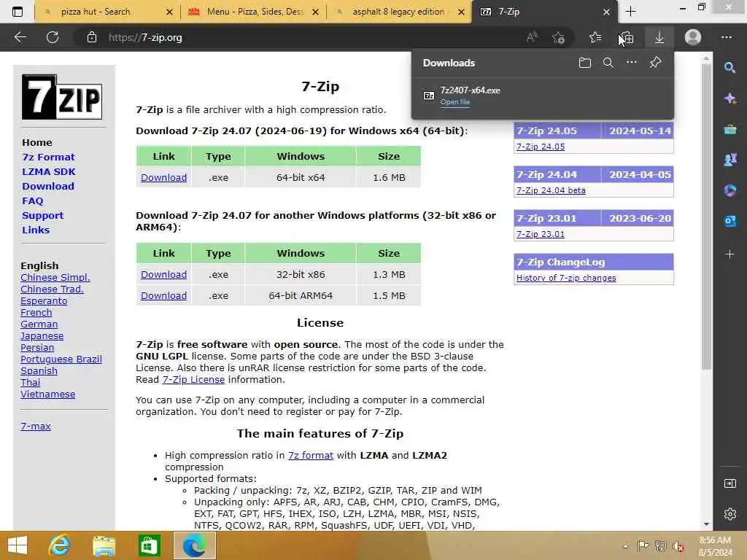Open a new browser tab

[x=631, y=12]
